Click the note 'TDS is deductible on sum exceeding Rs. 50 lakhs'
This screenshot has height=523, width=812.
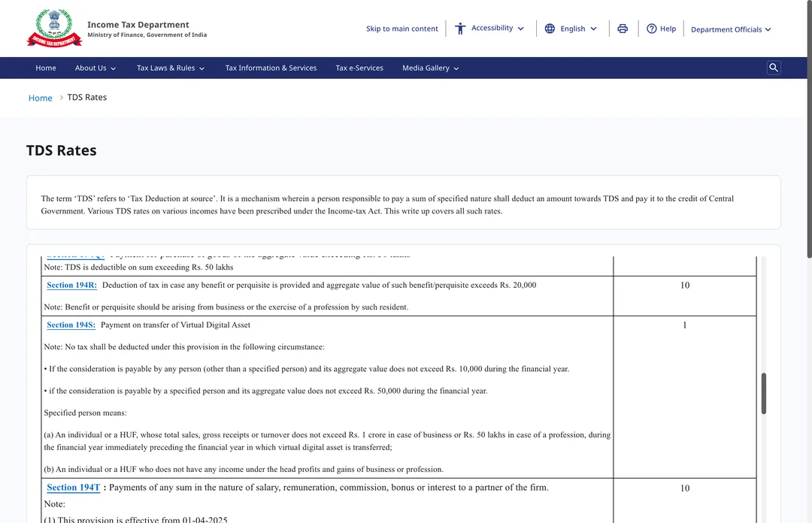(138, 268)
